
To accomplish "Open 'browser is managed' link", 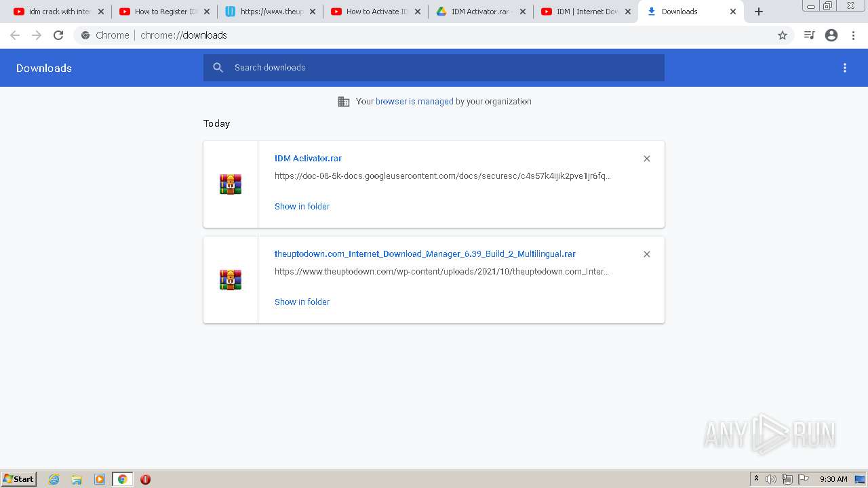I will [414, 102].
